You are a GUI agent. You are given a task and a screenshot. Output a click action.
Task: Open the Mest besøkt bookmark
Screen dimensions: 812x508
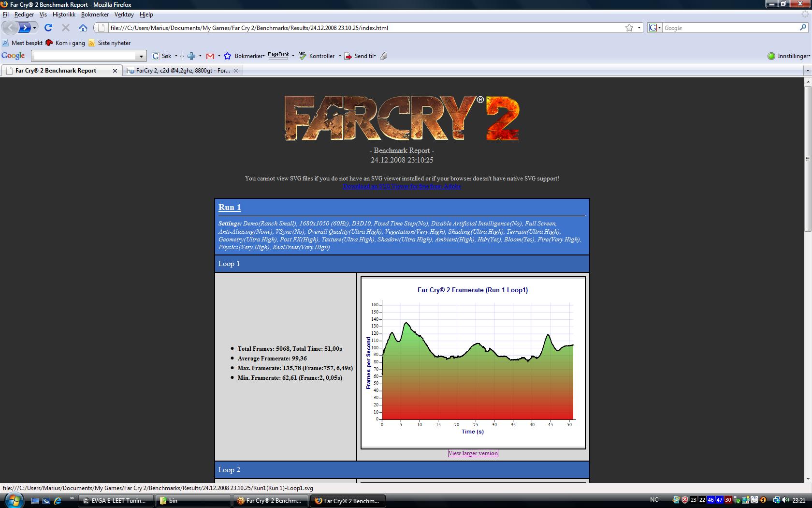22,43
